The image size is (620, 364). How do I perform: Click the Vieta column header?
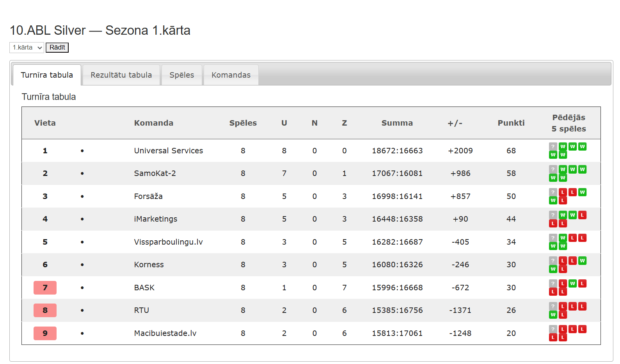(x=45, y=123)
